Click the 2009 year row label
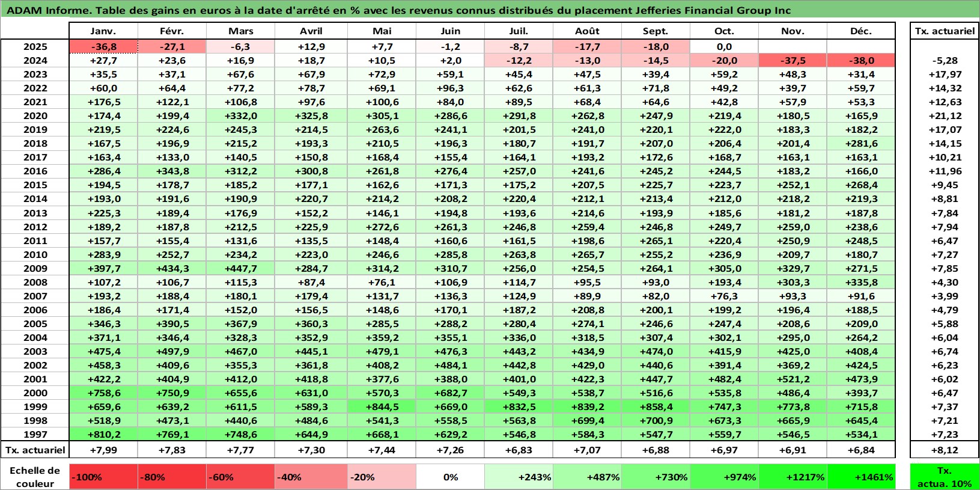 coord(35,269)
